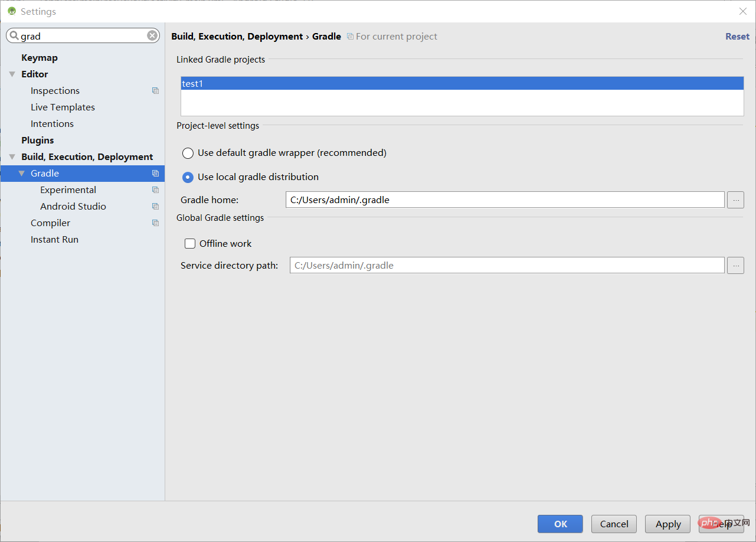Open the Keymap settings page
The height and width of the screenshot is (542, 756).
(x=40, y=57)
